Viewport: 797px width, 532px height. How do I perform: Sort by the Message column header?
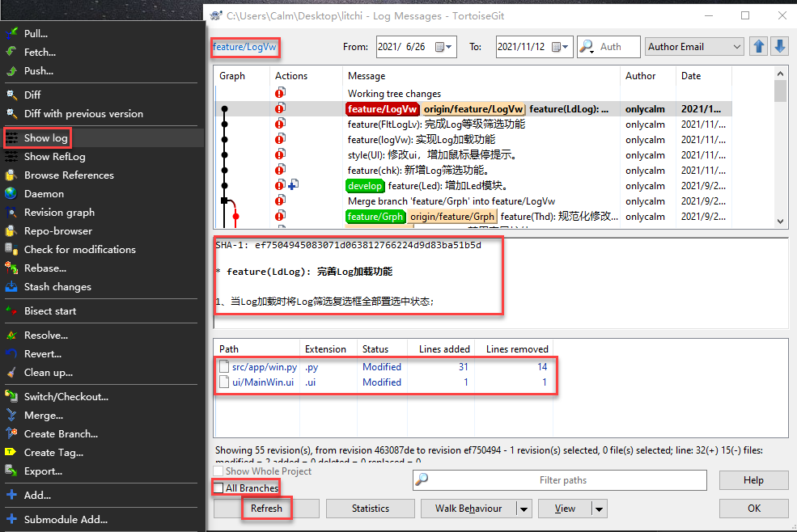pyautogui.click(x=481, y=76)
